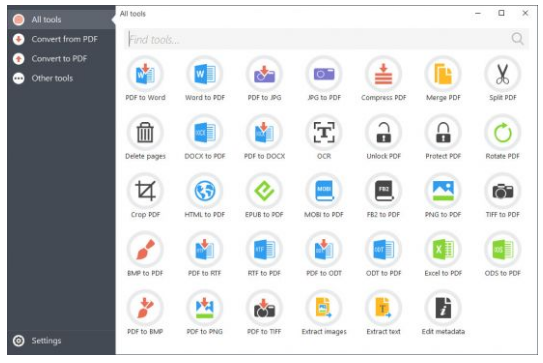Choose the Rotate PDF tool
Image resolution: width=543 pixels, height=363 pixels.
click(502, 133)
